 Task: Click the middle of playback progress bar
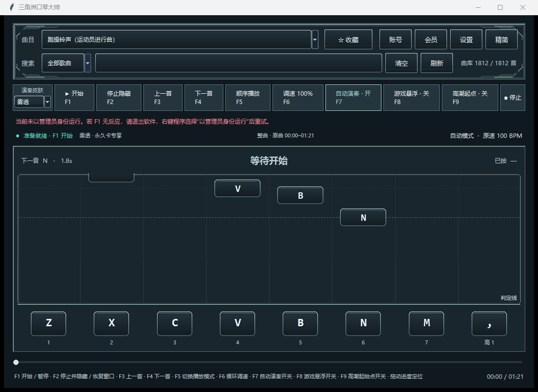[x=269, y=362]
